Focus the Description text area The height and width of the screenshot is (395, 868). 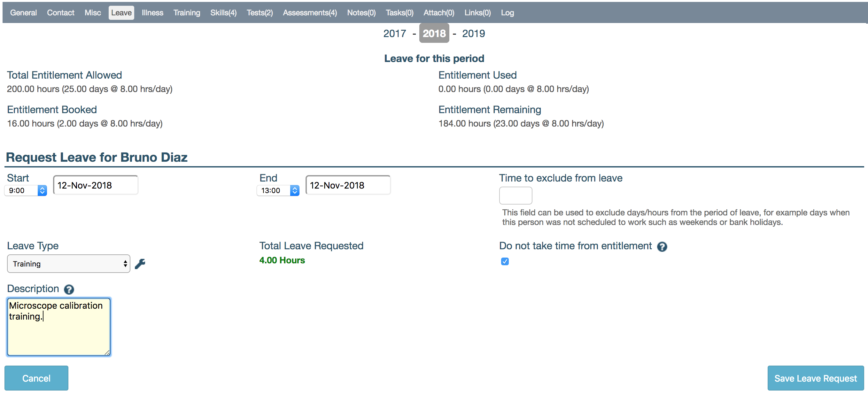(58, 327)
